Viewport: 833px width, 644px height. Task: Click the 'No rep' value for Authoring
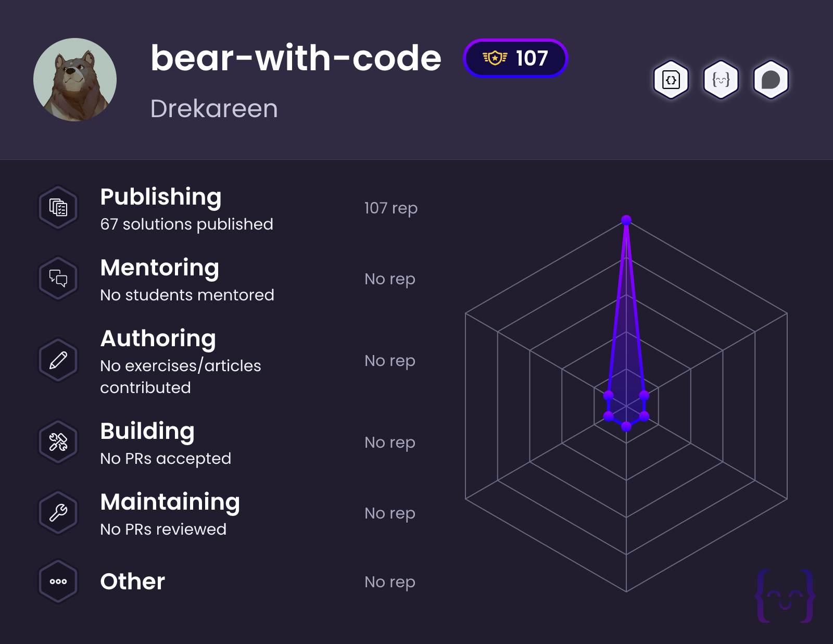390,361
